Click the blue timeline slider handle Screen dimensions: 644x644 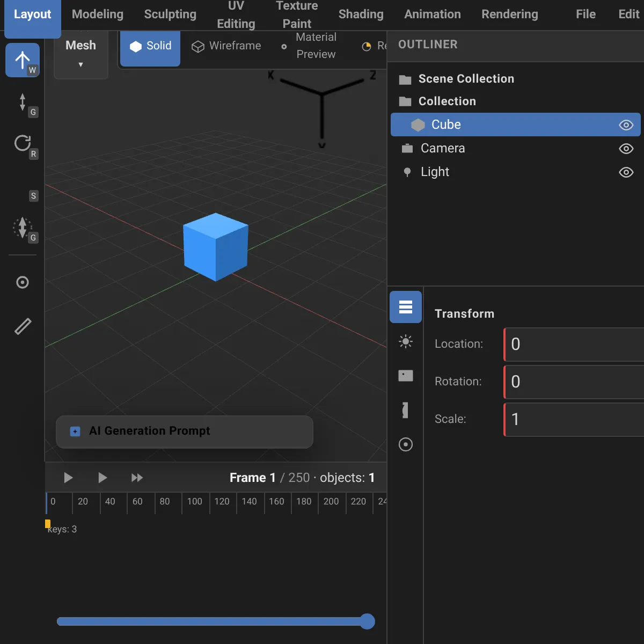click(367, 621)
